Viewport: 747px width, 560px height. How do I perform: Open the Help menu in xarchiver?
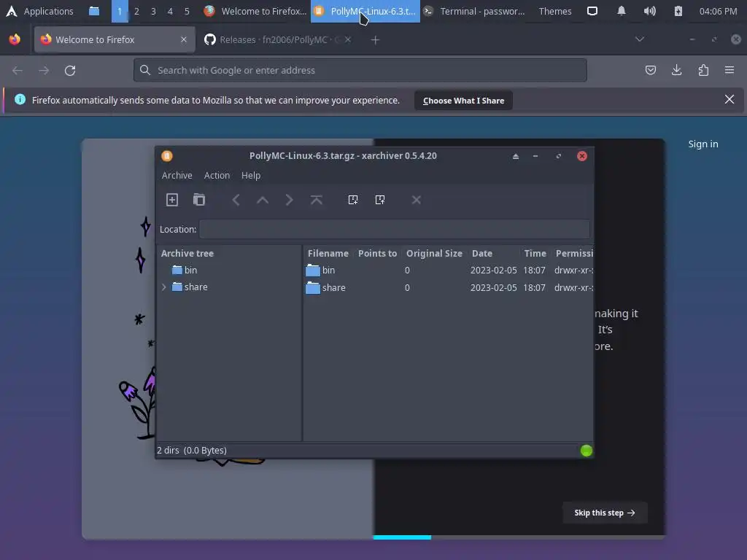click(251, 175)
